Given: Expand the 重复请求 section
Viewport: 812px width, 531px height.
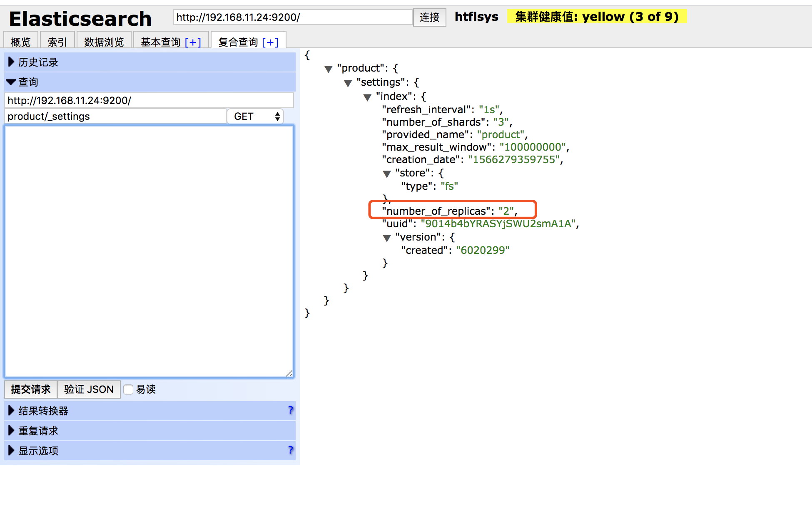Looking at the screenshot, I should click(37, 431).
